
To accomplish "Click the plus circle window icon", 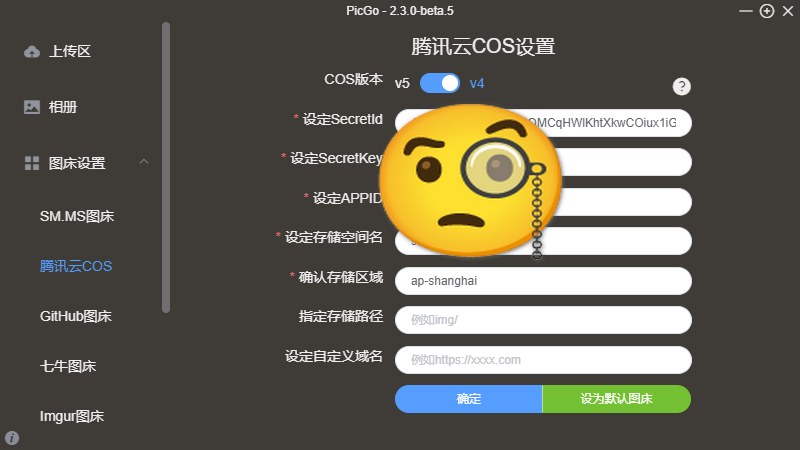I will tap(767, 11).
